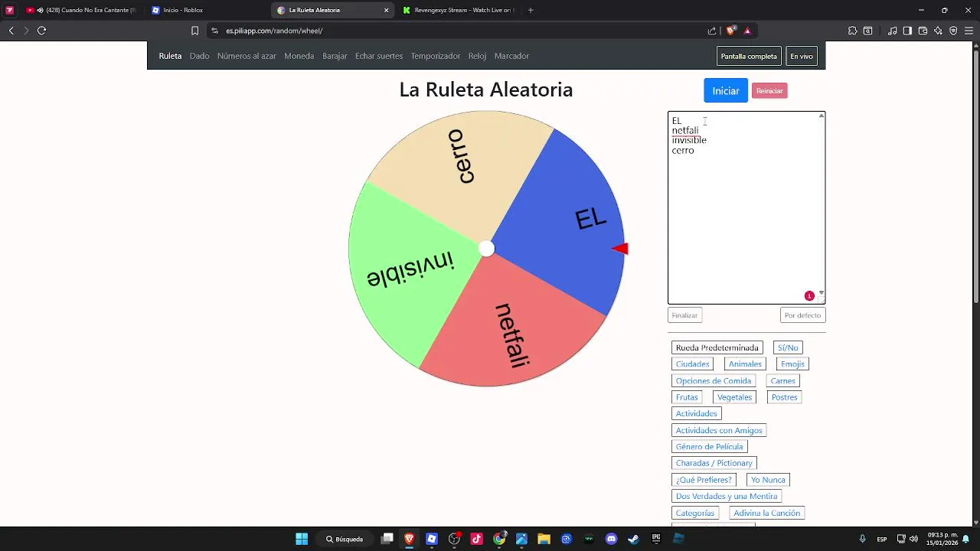Select the Ciudades preset
The height and width of the screenshot is (551, 980).
click(x=693, y=364)
